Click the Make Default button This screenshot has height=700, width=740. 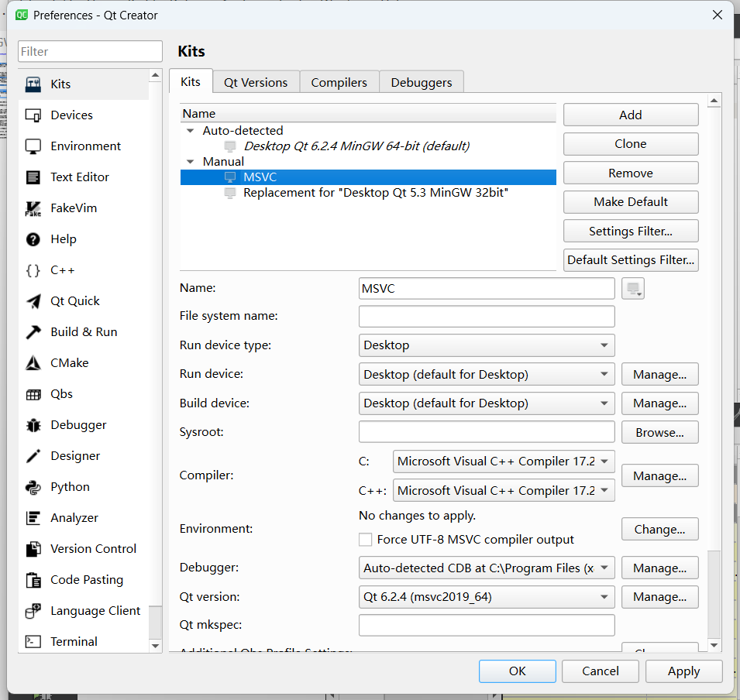pyautogui.click(x=630, y=202)
